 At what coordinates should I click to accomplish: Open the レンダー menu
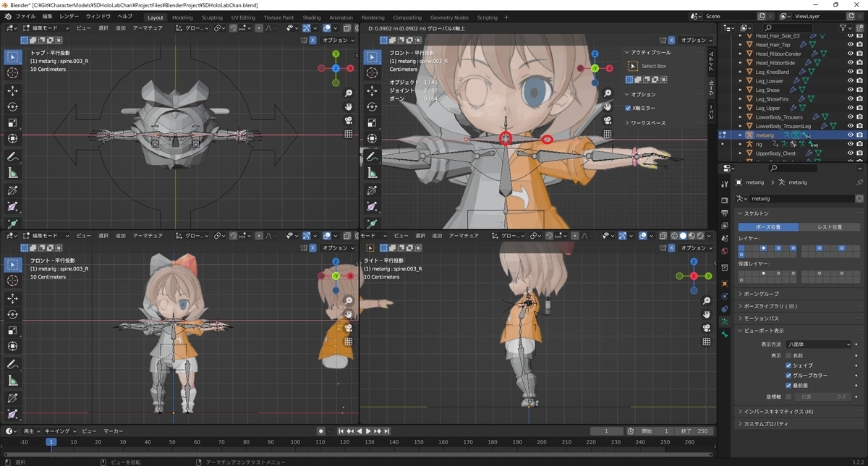coord(69,16)
